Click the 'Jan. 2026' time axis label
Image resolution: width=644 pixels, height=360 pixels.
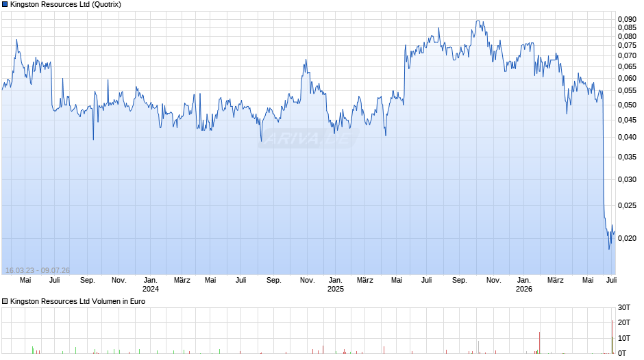523,285
